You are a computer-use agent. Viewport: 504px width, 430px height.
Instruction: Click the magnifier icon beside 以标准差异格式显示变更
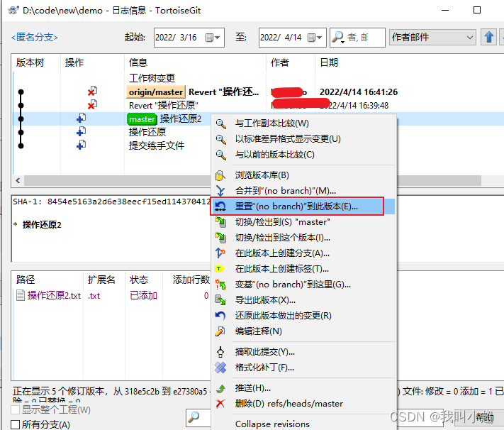point(221,139)
